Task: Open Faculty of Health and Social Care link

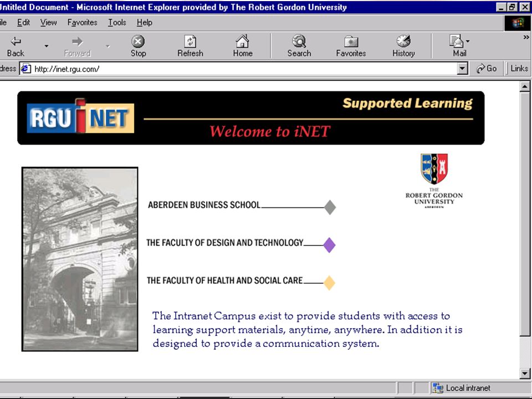Action: click(x=224, y=280)
